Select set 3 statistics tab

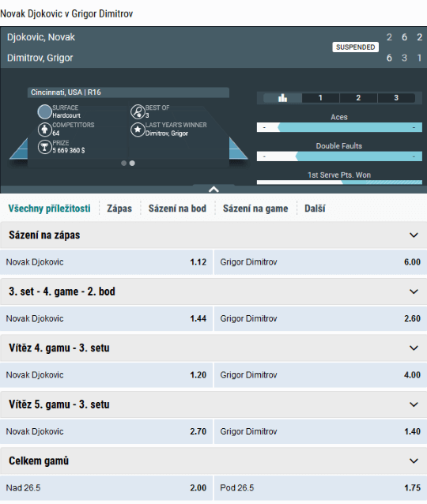(396, 98)
